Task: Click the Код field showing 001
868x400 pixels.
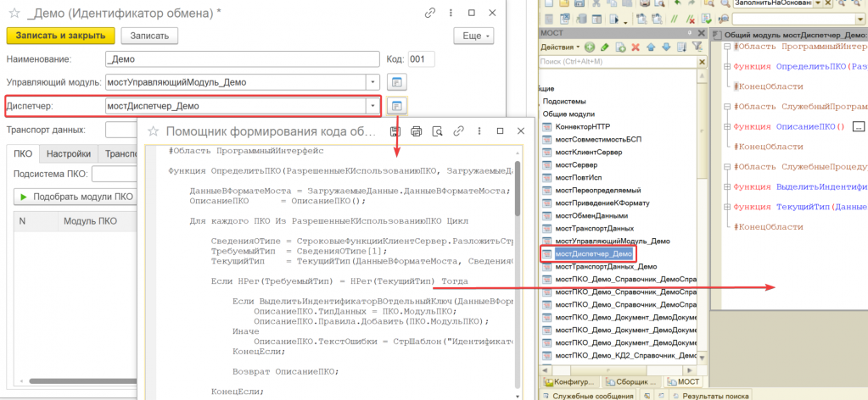Action: point(421,59)
